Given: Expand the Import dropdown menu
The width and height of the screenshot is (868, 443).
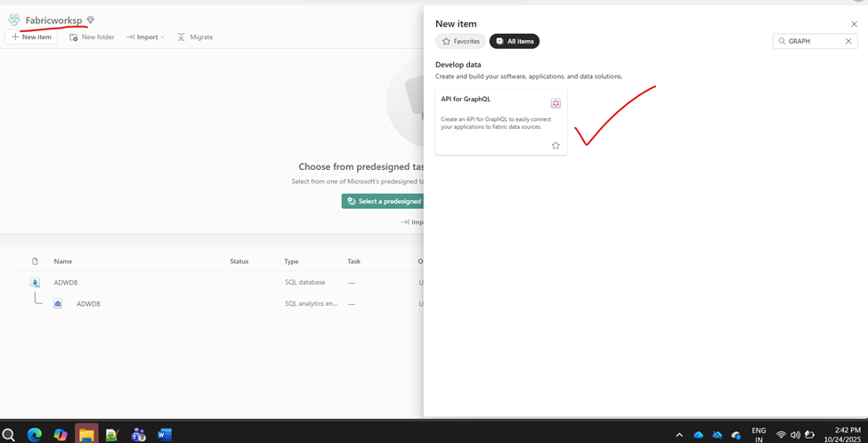Looking at the screenshot, I should pos(146,37).
